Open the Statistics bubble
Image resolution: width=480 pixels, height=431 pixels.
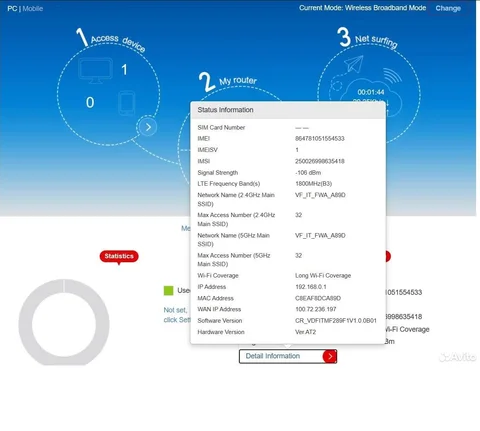click(119, 256)
